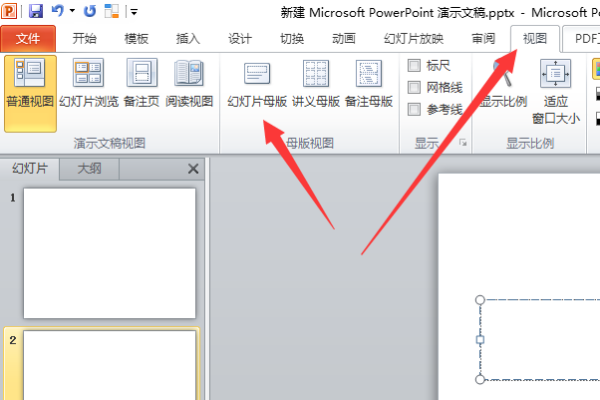This screenshot has width=600, height=400.
Task: Open 讲义母版 handout master view
Action: click(x=316, y=83)
